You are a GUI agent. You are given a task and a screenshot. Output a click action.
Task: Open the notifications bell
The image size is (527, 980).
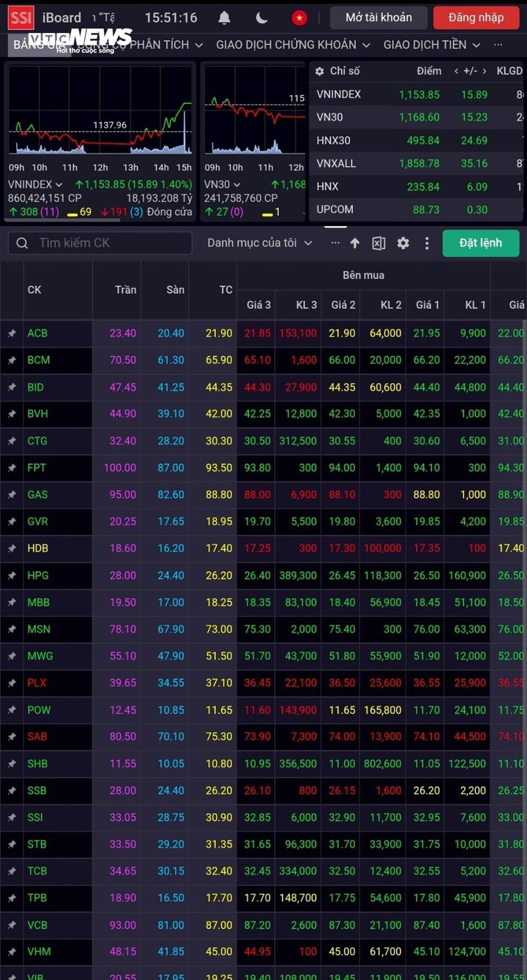pyautogui.click(x=225, y=18)
